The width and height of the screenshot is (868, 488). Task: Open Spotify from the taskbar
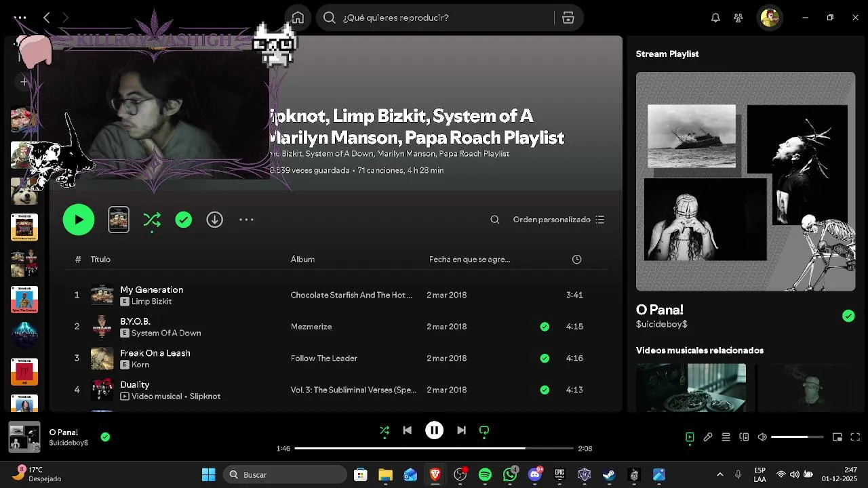[485, 474]
